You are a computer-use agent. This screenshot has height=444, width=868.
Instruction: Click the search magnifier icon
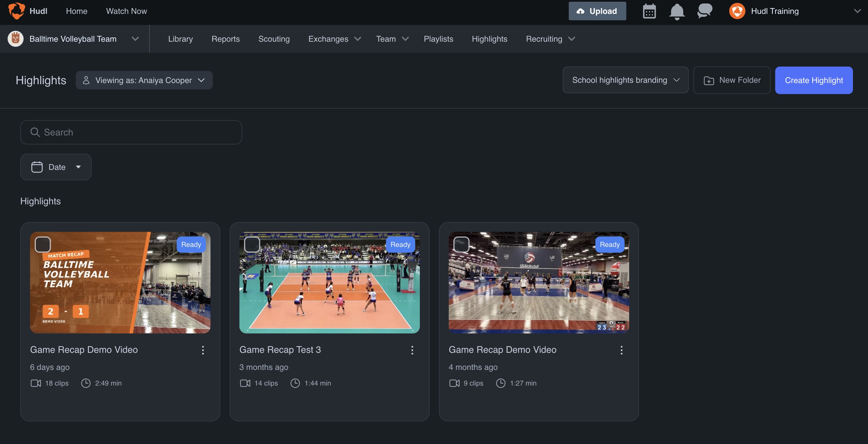35,132
